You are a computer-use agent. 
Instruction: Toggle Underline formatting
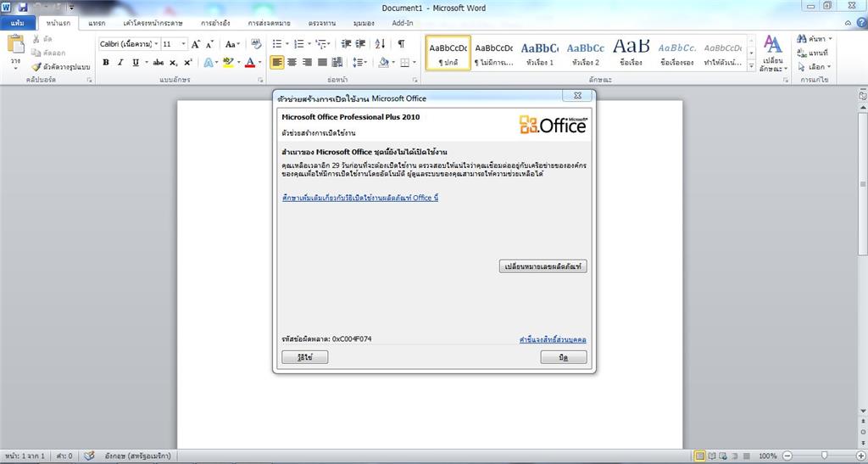136,63
